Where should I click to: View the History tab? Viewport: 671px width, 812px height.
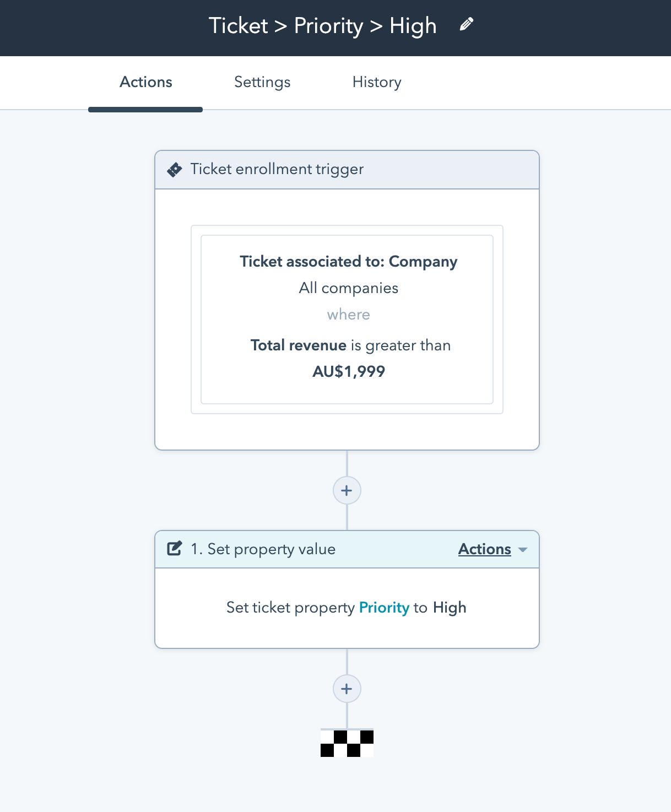pos(377,82)
